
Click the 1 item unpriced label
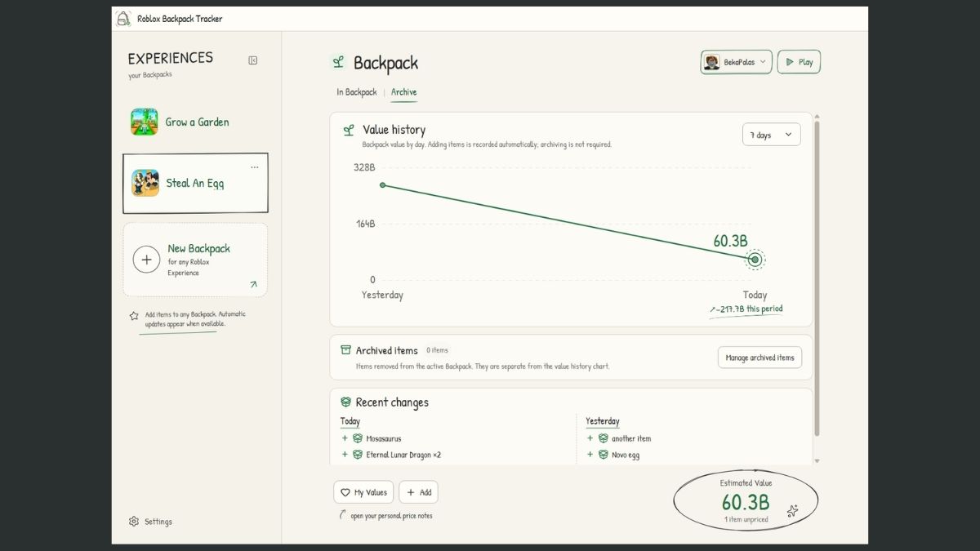(746, 519)
